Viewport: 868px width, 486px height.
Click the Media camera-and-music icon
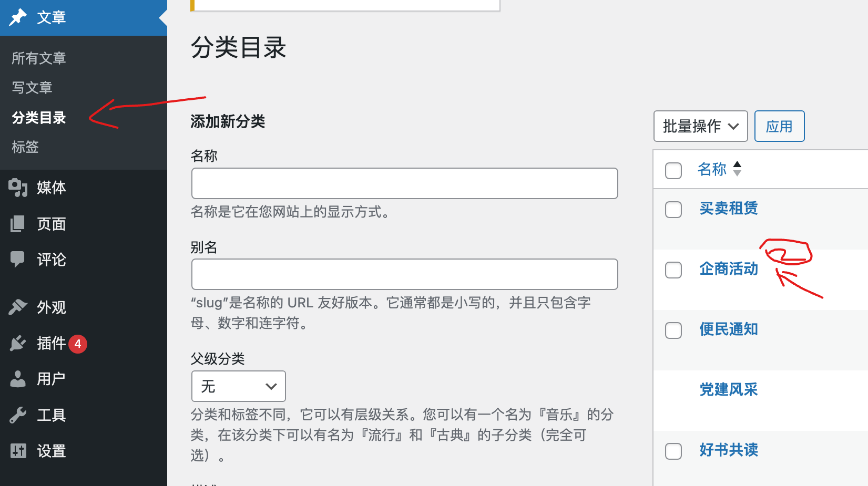click(18, 188)
